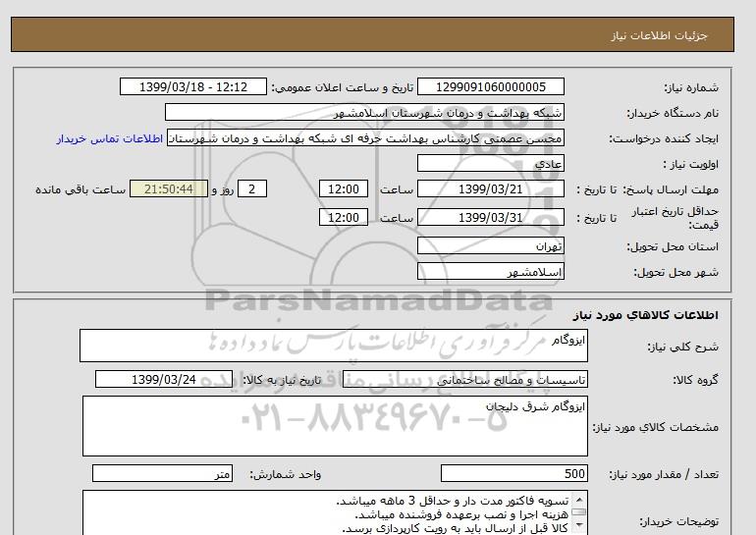
Task: Click the buyer notes scrollbar down arrow
Action: click(x=578, y=524)
